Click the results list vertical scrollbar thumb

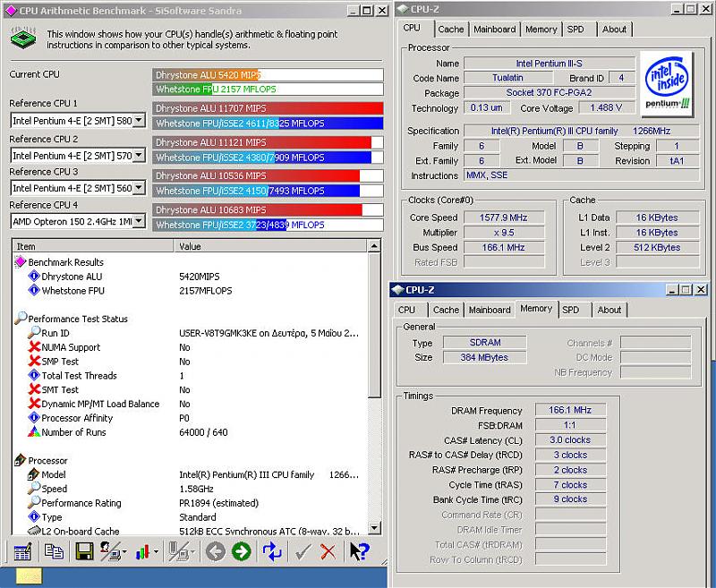pyautogui.click(x=374, y=326)
